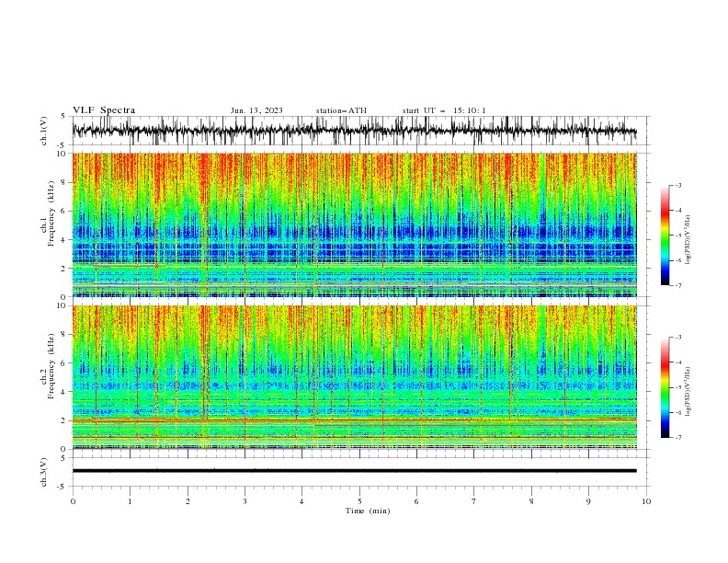Screen dimensions: 728x563
Task: Click the '-5' tick on ch.3(V) axis
Action: pos(63,487)
